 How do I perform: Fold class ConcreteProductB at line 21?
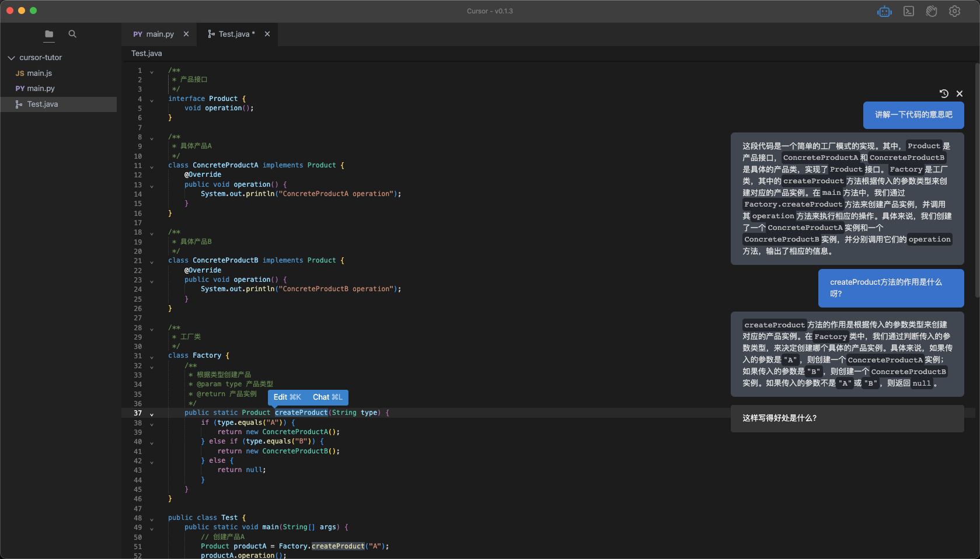coord(152,263)
